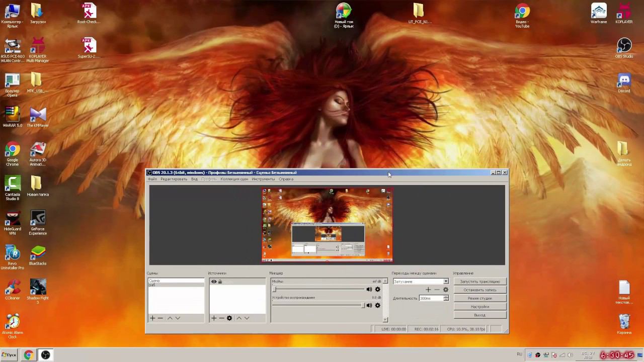Open the transition type dropdown
This screenshot has width=644, height=362.
[x=421, y=282]
